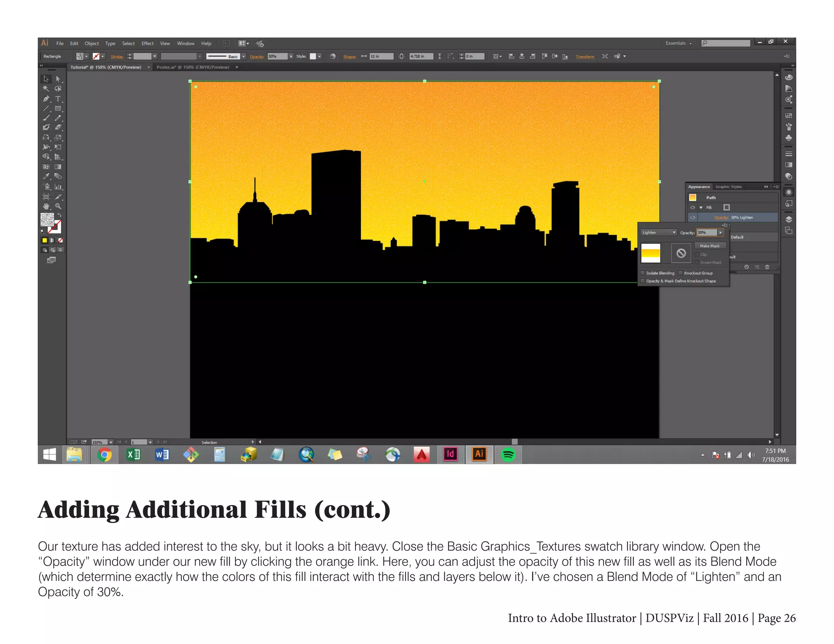Open the 150% zoom level dropdown

[x=111, y=442]
